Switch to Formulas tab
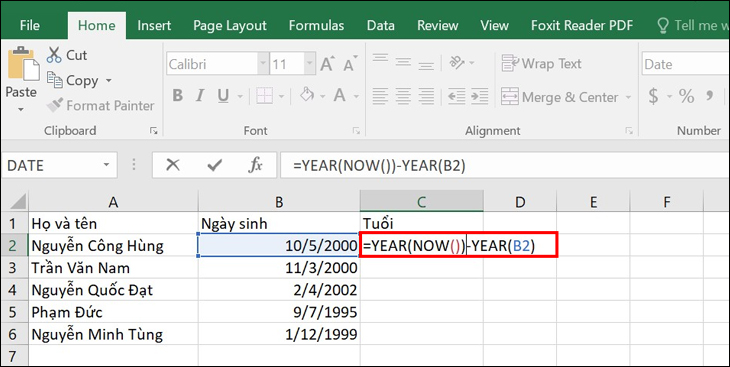 (x=316, y=25)
